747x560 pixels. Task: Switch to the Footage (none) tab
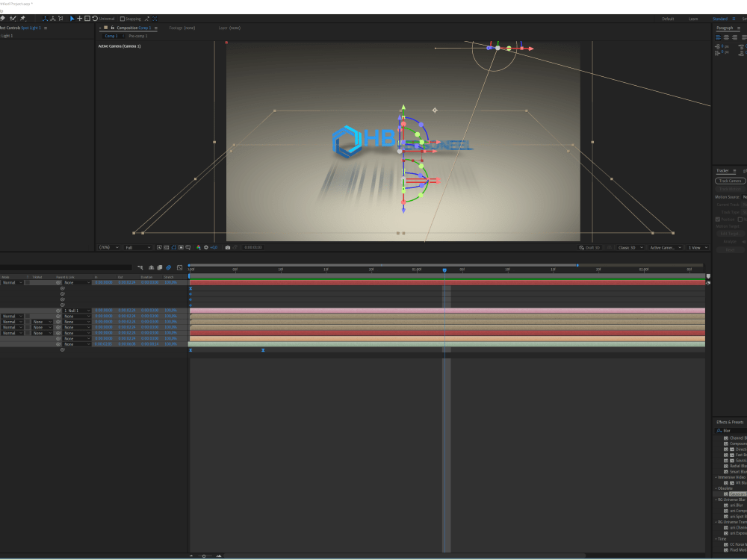[182, 28]
